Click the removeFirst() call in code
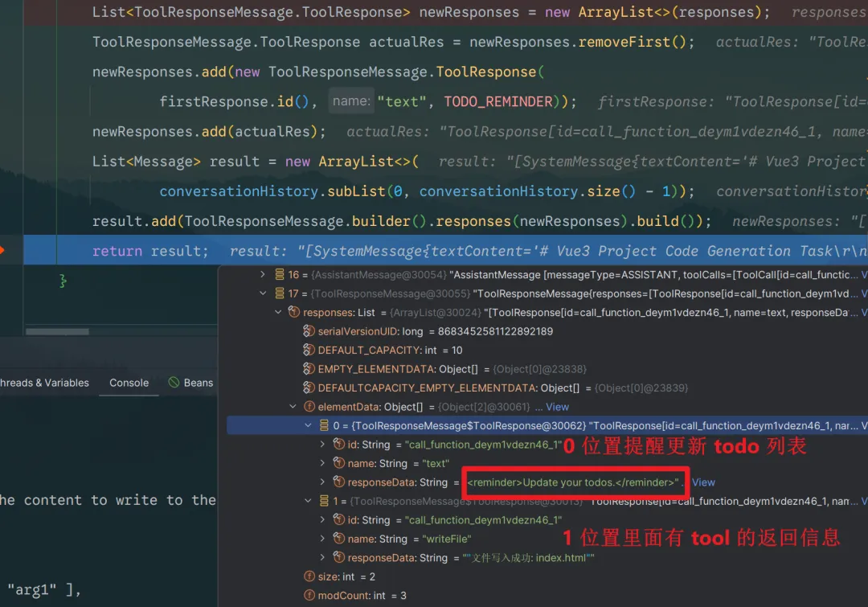Screen dimensions: 868x607 [632, 42]
